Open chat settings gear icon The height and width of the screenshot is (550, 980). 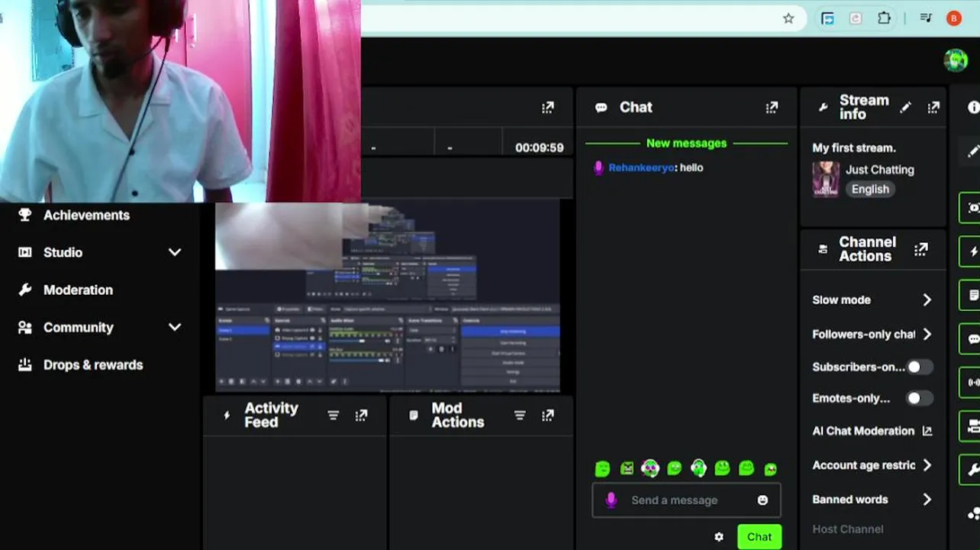(x=719, y=537)
